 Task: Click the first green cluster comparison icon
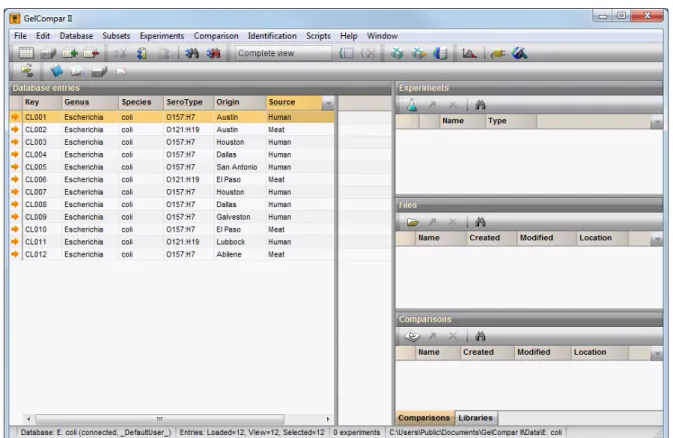point(397,53)
